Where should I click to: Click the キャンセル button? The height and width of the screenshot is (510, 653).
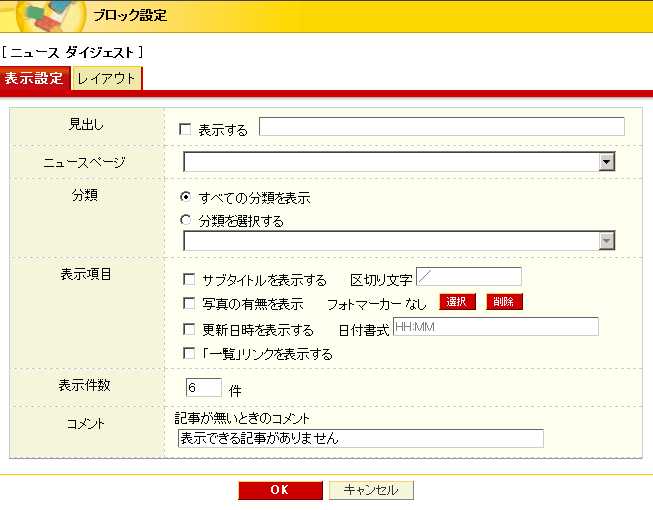(x=371, y=490)
